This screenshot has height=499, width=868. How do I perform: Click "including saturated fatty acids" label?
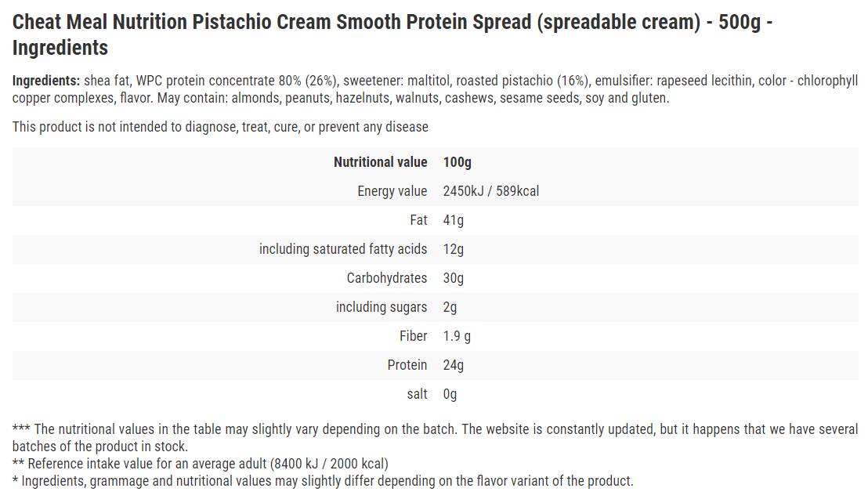343,249
